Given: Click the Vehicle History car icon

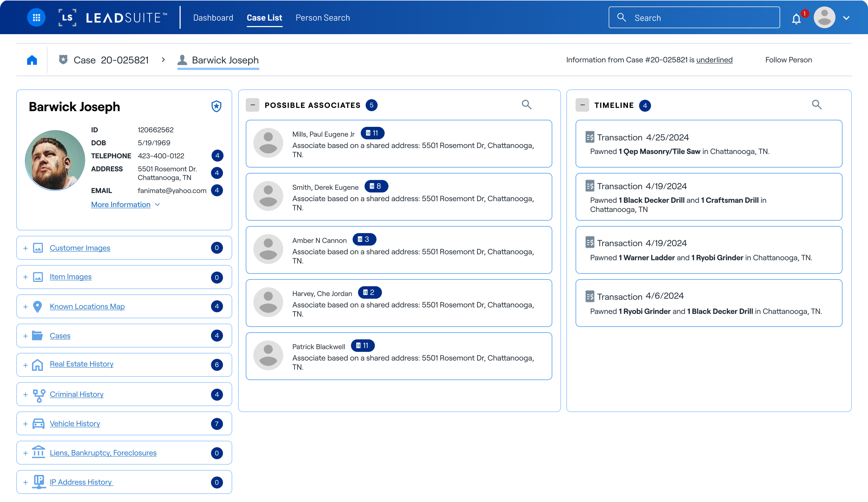Looking at the screenshot, I should point(38,423).
